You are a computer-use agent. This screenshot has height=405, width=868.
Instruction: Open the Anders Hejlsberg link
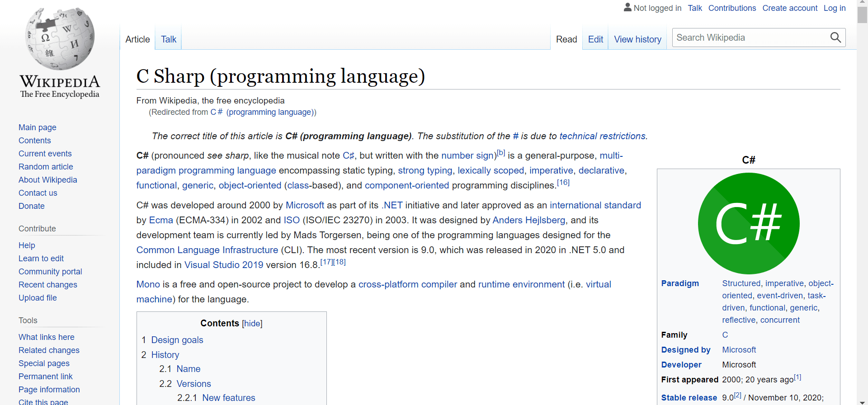pyautogui.click(x=528, y=220)
